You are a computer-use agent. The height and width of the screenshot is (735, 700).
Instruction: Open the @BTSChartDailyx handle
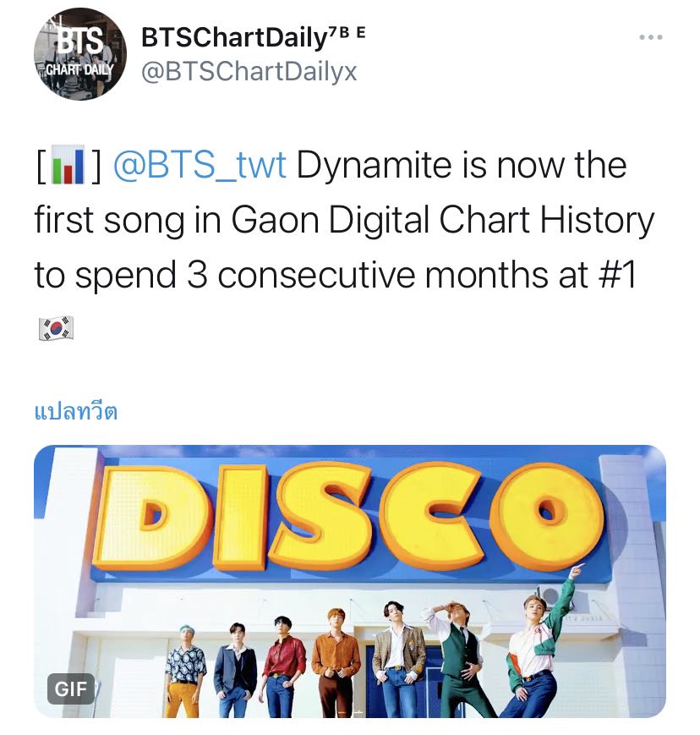click(x=249, y=72)
